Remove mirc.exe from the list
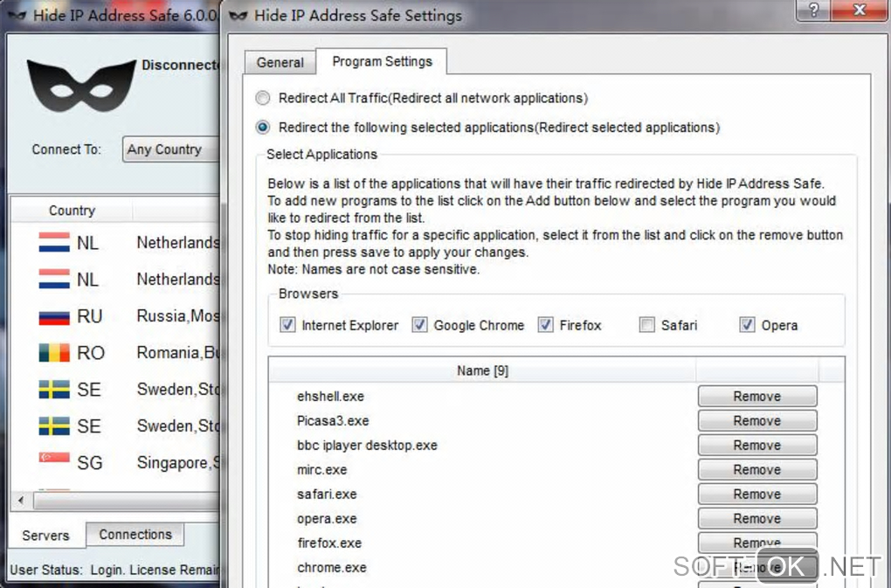Image resolution: width=891 pixels, height=588 pixels. (757, 469)
